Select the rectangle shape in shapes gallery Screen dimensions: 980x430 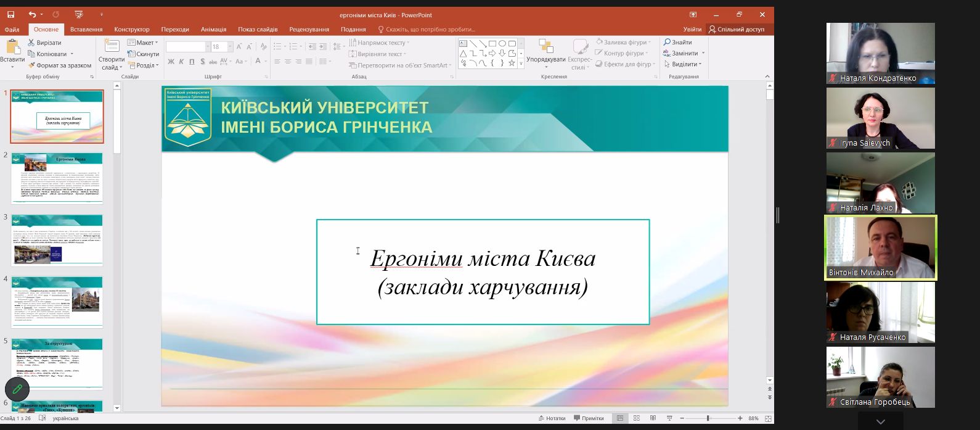click(492, 43)
